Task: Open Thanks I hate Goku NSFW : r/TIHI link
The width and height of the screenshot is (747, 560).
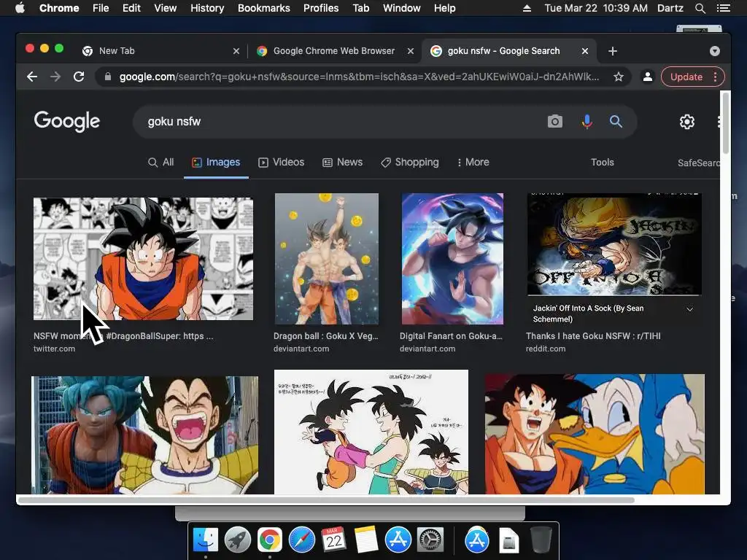Action: click(593, 336)
